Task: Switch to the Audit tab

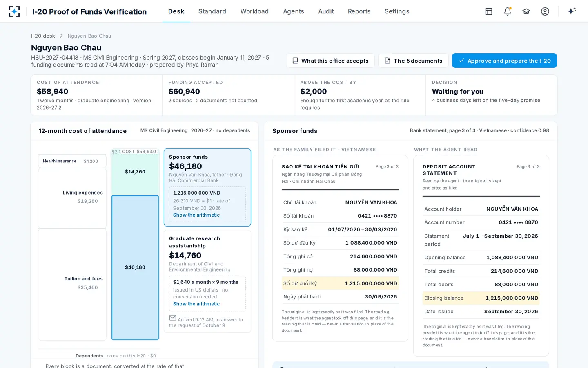Action: coord(326,11)
